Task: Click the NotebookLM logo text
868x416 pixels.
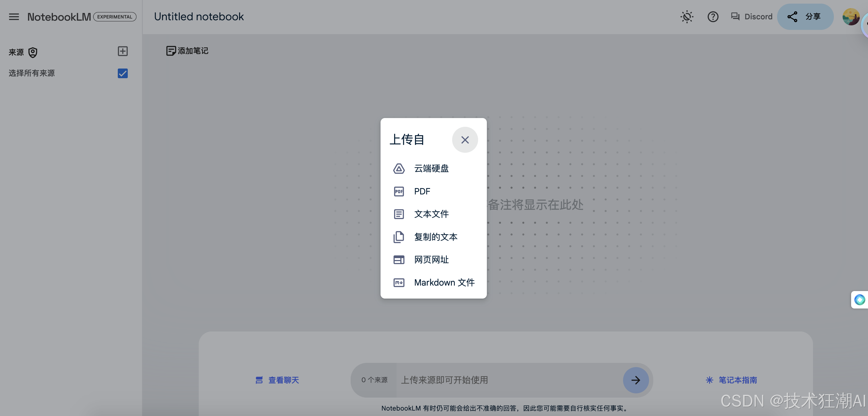Action: pos(59,17)
